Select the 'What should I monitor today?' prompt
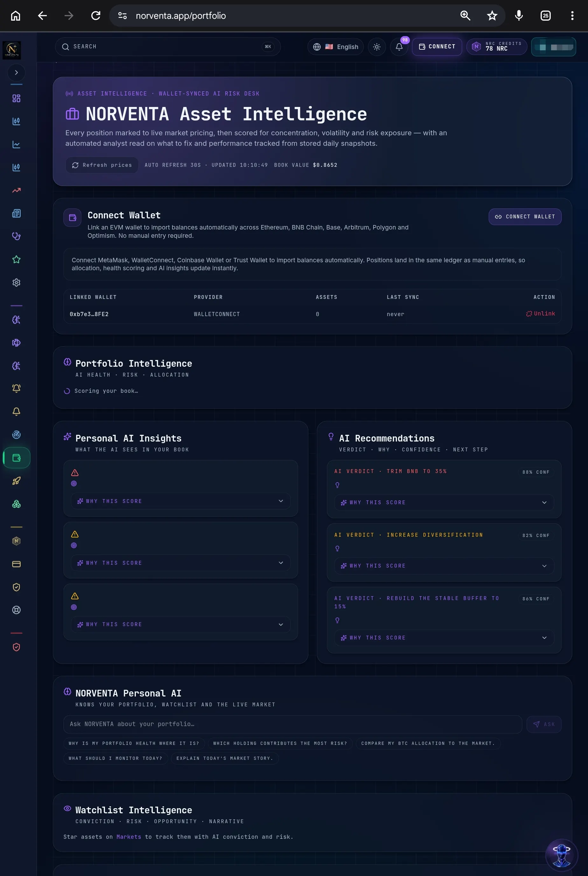 pyautogui.click(x=115, y=758)
